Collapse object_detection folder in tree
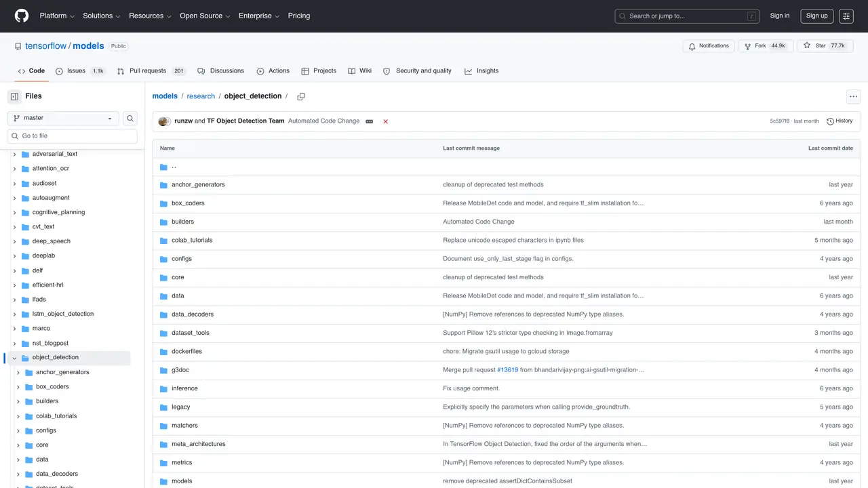This screenshot has height=488, width=868. coord(14,358)
